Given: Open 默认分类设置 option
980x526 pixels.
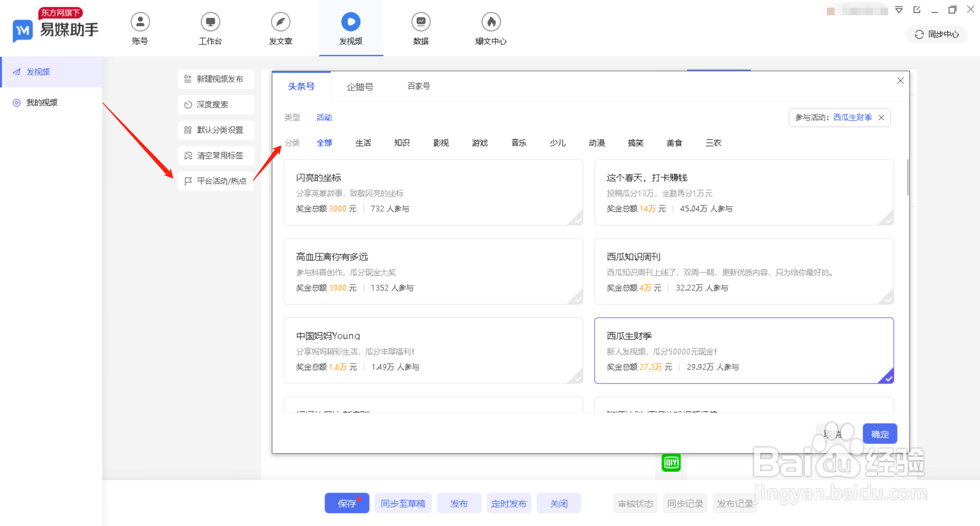Looking at the screenshot, I should (216, 130).
